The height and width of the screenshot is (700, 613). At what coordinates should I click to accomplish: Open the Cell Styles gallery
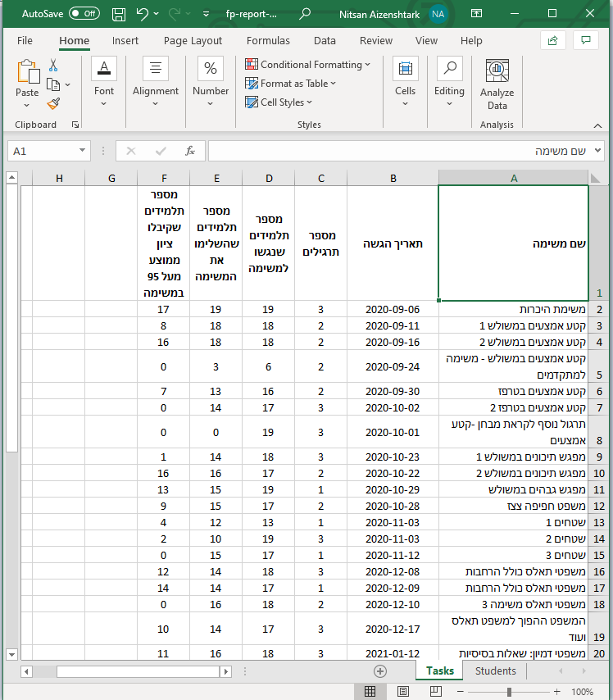point(279,102)
